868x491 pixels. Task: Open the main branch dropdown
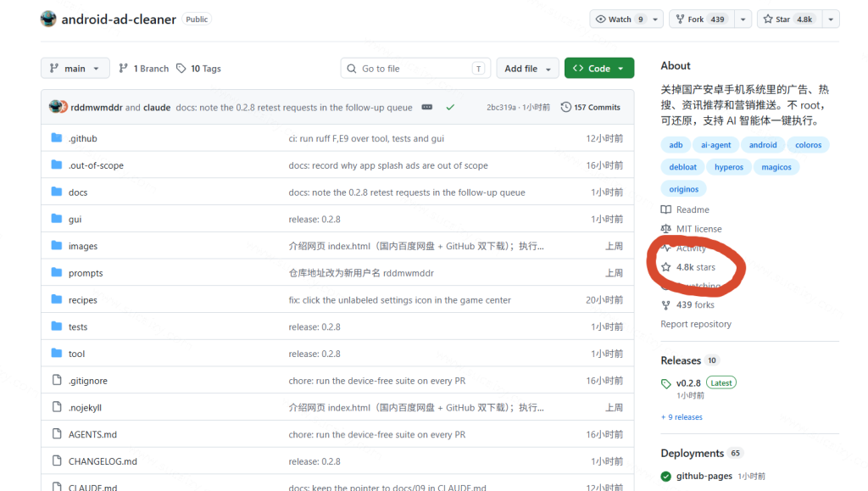75,69
